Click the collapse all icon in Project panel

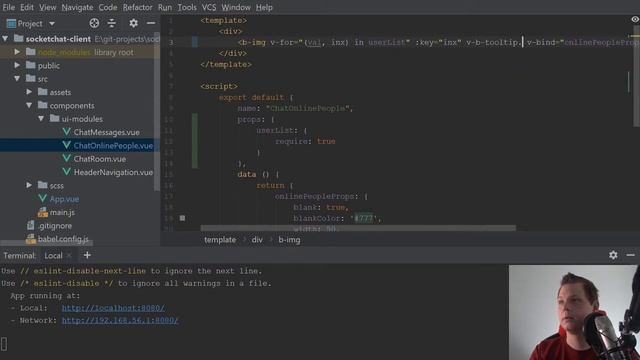point(111,23)
